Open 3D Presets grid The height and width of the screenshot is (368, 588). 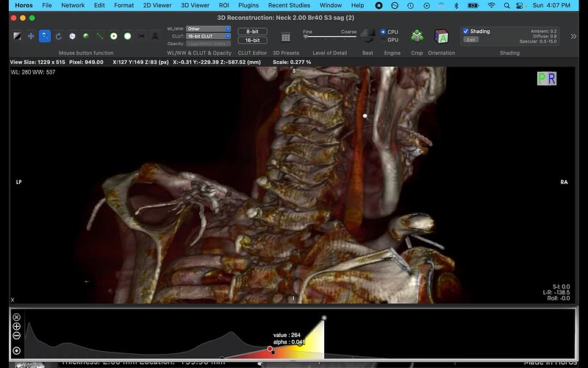(286, 38)
